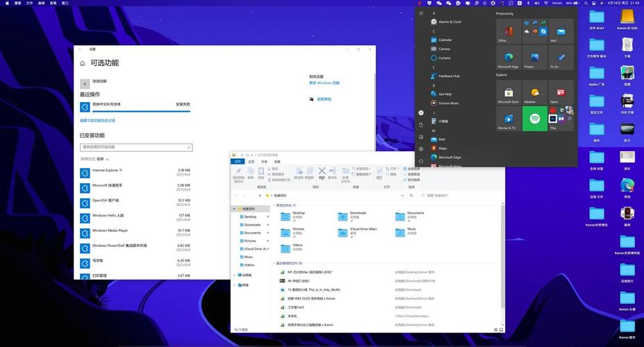Screen dimensions: 644x347
Task: Expand the 此电脑 node in navigation pane
Action: coord(234,275)
